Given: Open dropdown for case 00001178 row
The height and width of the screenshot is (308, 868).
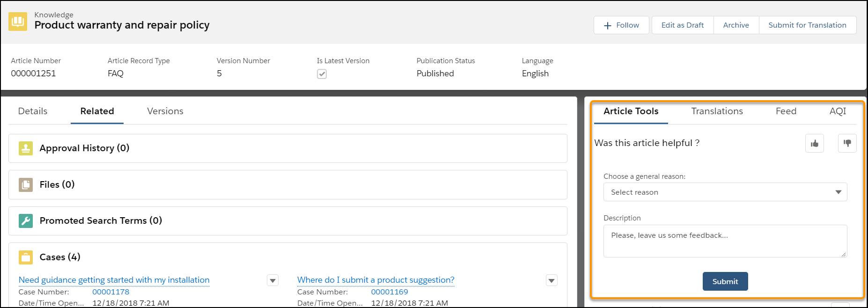Looking at the screenshot, I should (x=272, y=280).
